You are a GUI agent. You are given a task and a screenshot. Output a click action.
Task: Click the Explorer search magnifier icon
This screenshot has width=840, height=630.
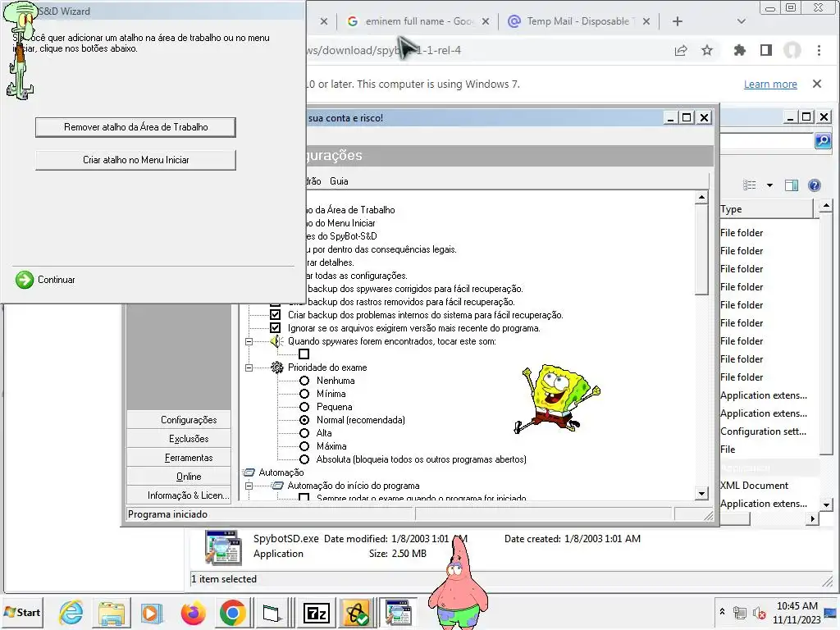coord(823,141)
